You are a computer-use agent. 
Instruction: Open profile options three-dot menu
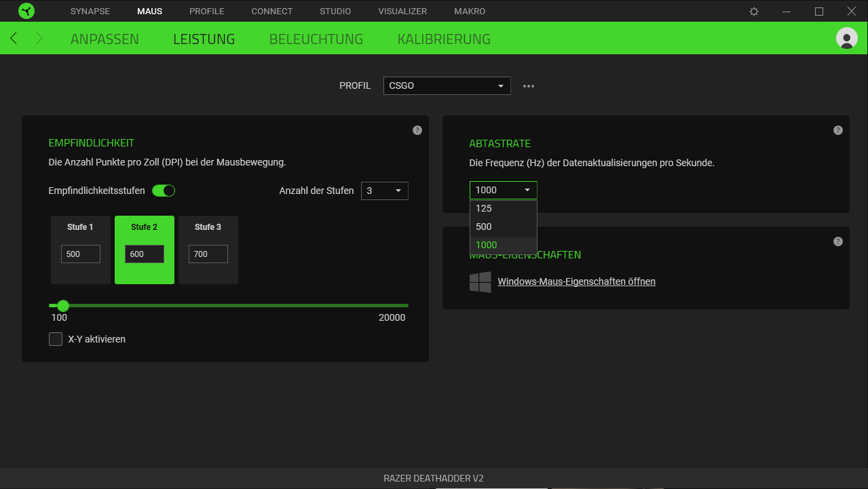pos(529,86)
